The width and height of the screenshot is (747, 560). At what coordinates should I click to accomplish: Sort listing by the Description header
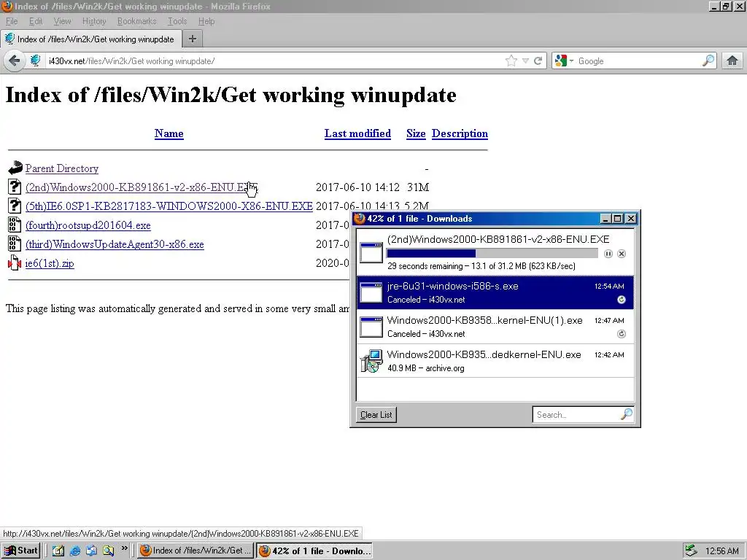[460, 133]
